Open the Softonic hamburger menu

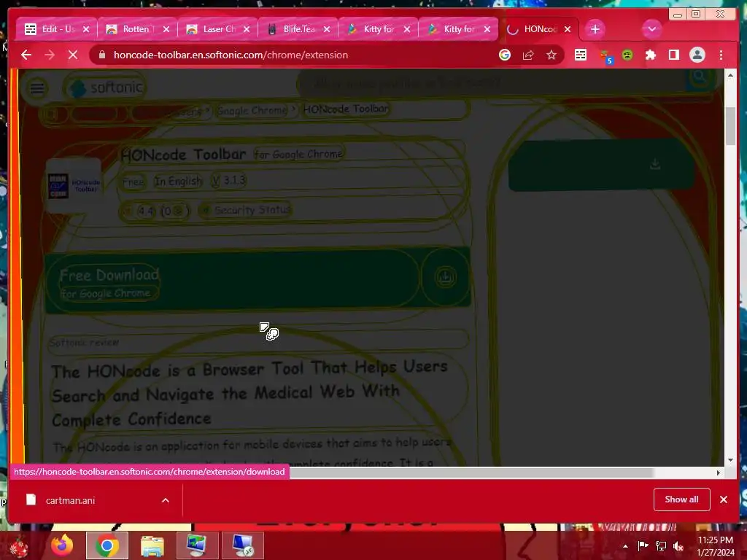[x=36, y=88]
